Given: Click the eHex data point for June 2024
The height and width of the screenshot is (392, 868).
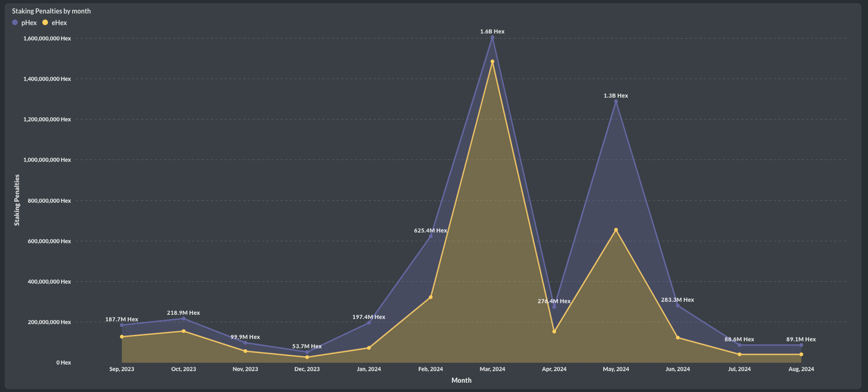Looking at the screenshot, I should point(678,338).
